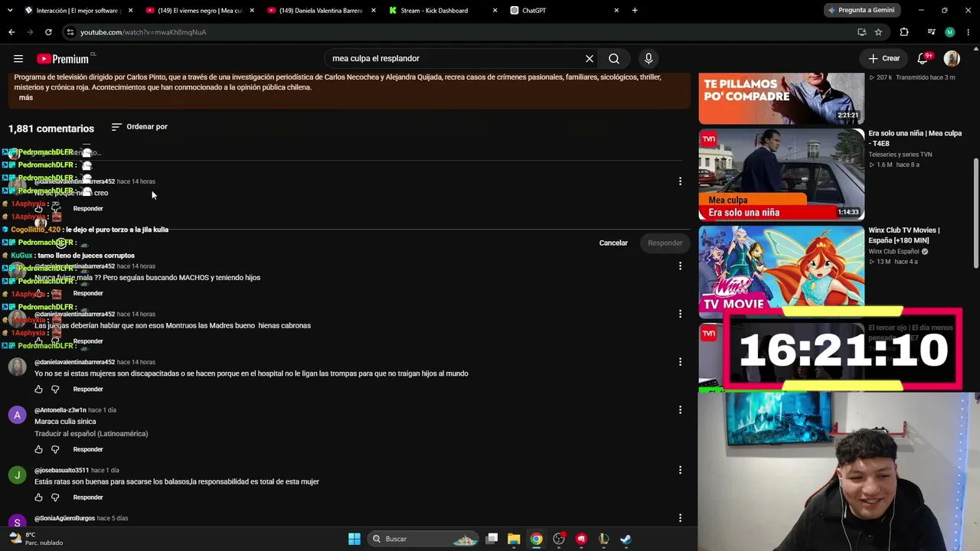Open 'Era solo una niña | Mea culpa' title
The image size is (980, 551).
coord(915,139)
